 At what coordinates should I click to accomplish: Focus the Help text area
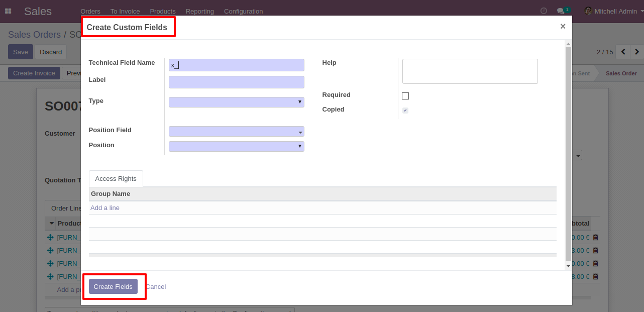click(470, 71)
